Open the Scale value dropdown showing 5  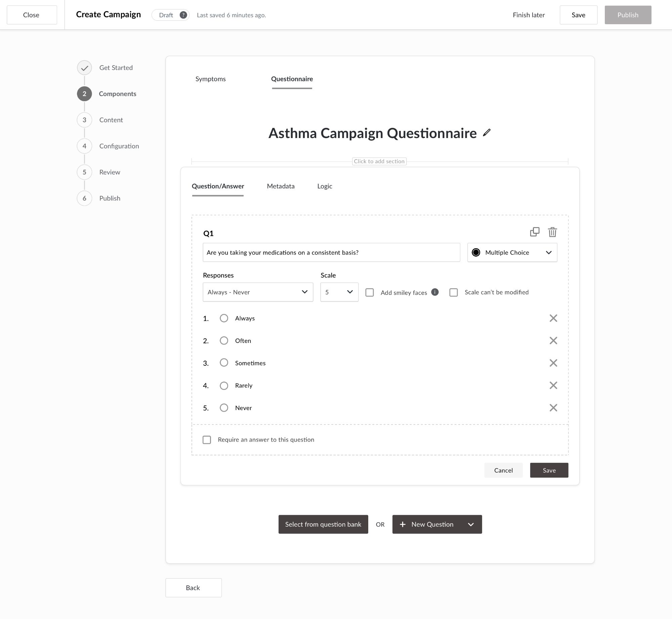coord(339,292)
